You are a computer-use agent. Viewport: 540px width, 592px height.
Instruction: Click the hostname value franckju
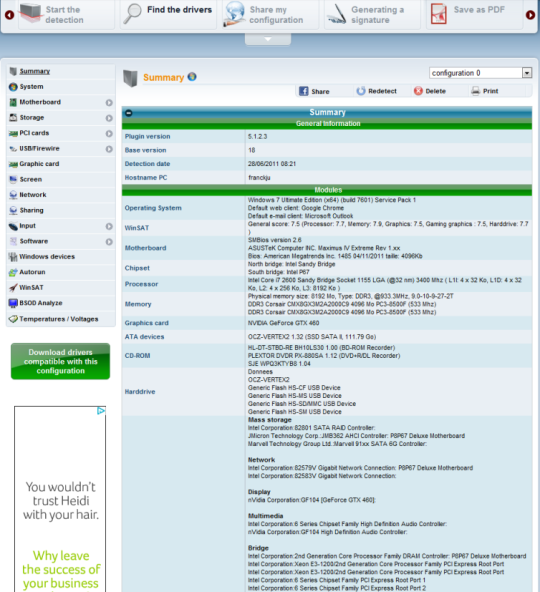pyautogui.click(x=259, y=177)
